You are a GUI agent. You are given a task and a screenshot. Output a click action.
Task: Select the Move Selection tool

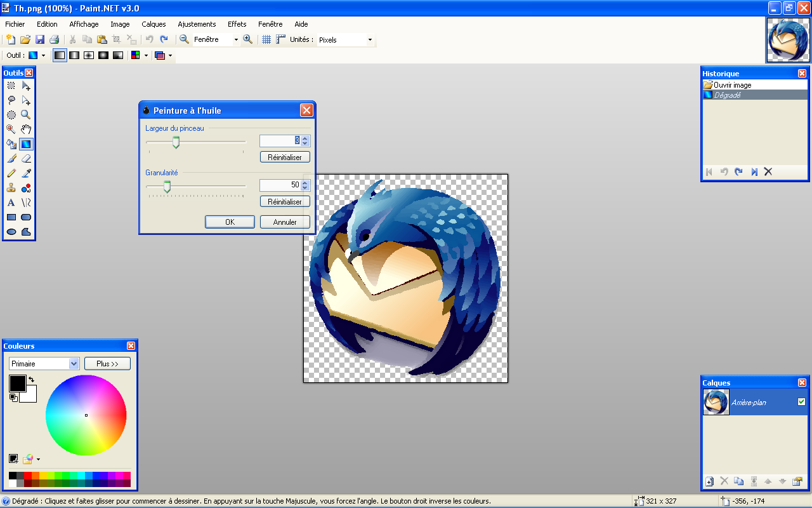click(x=26, y=100)
